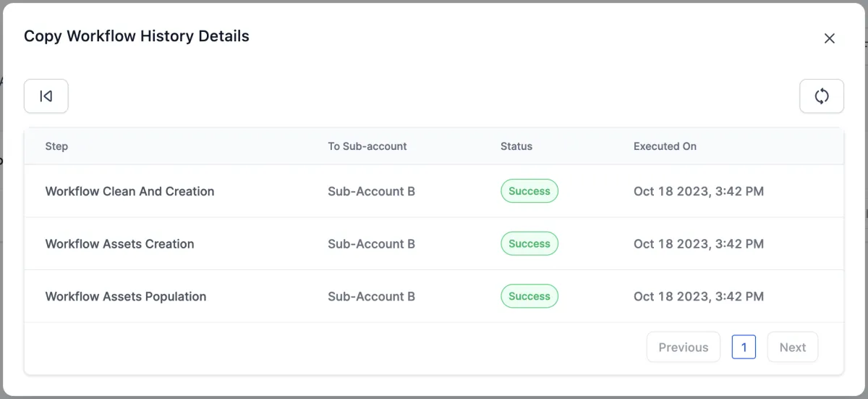Click the refresh history icon
868x399 pixels.
pyautogui.click(x=821, y=96)
